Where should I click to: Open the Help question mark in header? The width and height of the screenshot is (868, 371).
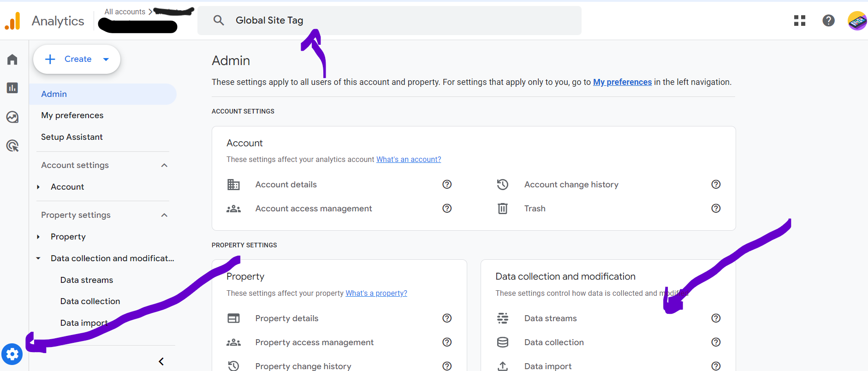point(828,21)
